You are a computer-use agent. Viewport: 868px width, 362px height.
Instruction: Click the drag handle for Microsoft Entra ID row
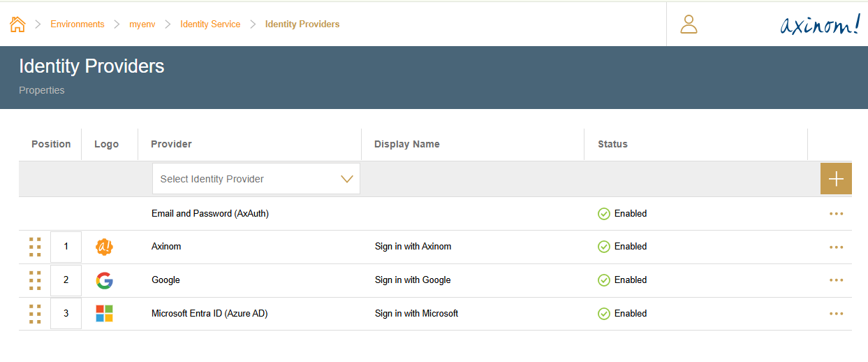point(35,314)
